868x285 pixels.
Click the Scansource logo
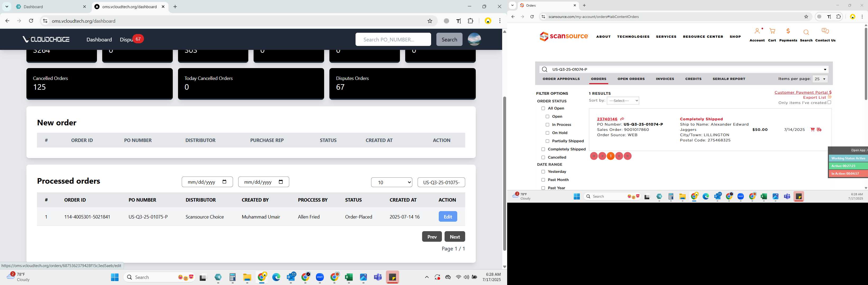563,36
